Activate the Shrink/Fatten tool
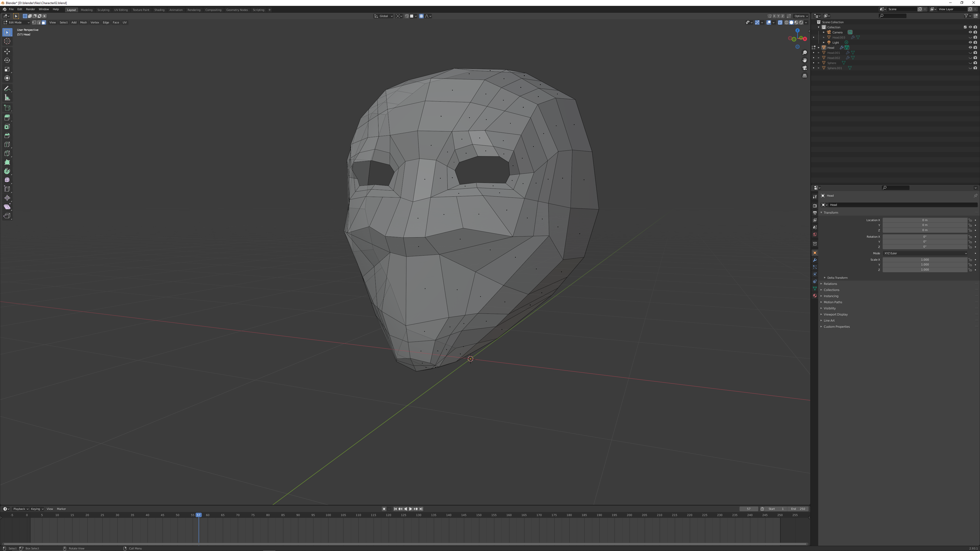The height and width of the screenshot is (551, 980). click(x=7, y=198)
